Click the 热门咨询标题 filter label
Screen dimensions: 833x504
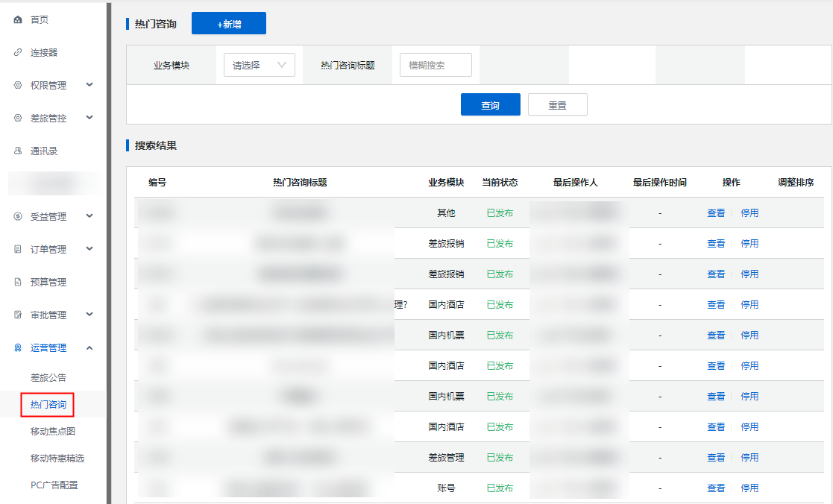(348, 66)
